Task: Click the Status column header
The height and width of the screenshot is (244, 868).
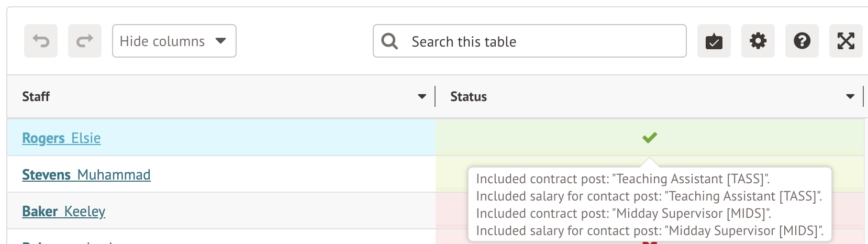Action: (x=469, y=96)
